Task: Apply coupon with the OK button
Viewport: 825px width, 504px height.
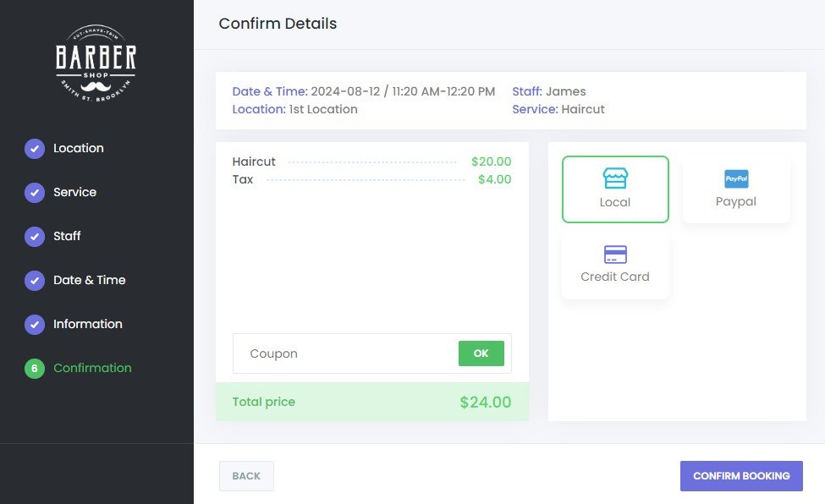Action: [481, 353]
